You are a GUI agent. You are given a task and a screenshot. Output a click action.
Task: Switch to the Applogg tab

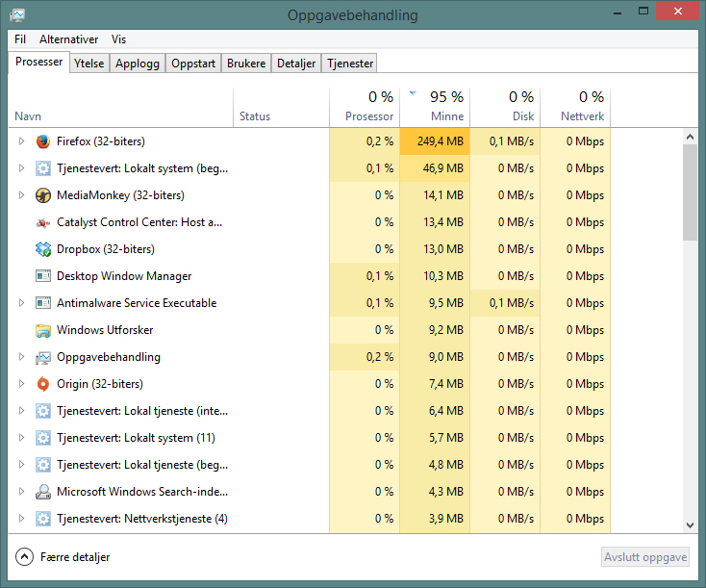(x=138, y=64)
